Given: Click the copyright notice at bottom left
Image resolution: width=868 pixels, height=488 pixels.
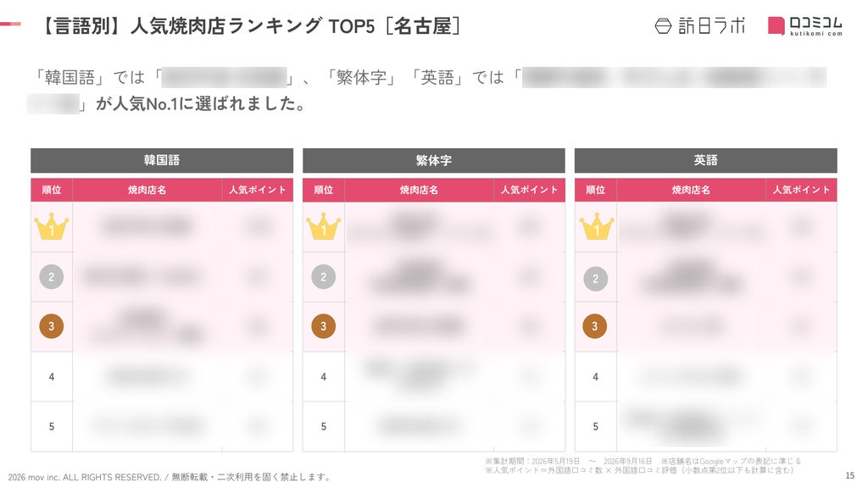Looking at the screenshot, I should [x=170, y=477].
